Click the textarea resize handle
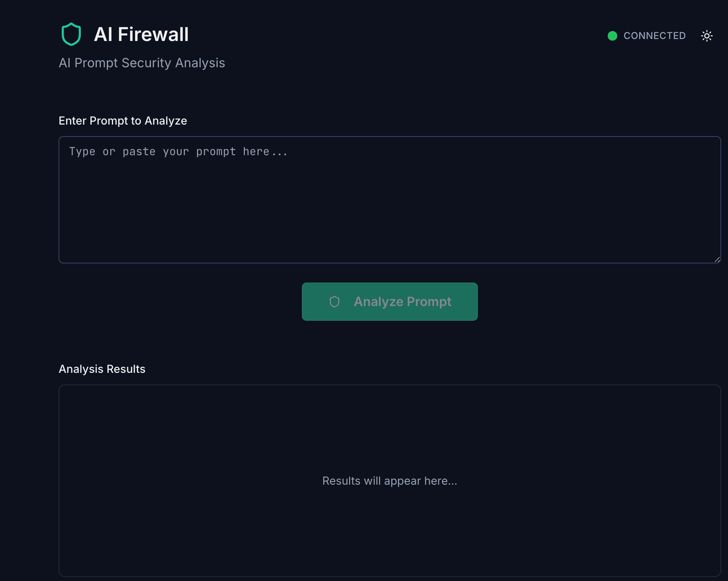The width and height of the screenshot is (728, 581). 718,260
